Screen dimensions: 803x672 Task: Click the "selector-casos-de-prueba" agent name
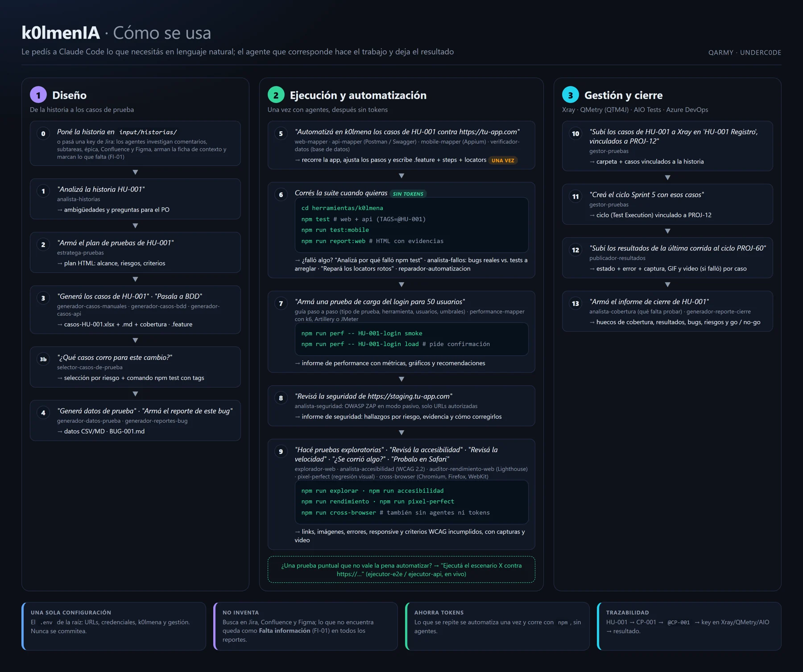(x=90, y=367)
